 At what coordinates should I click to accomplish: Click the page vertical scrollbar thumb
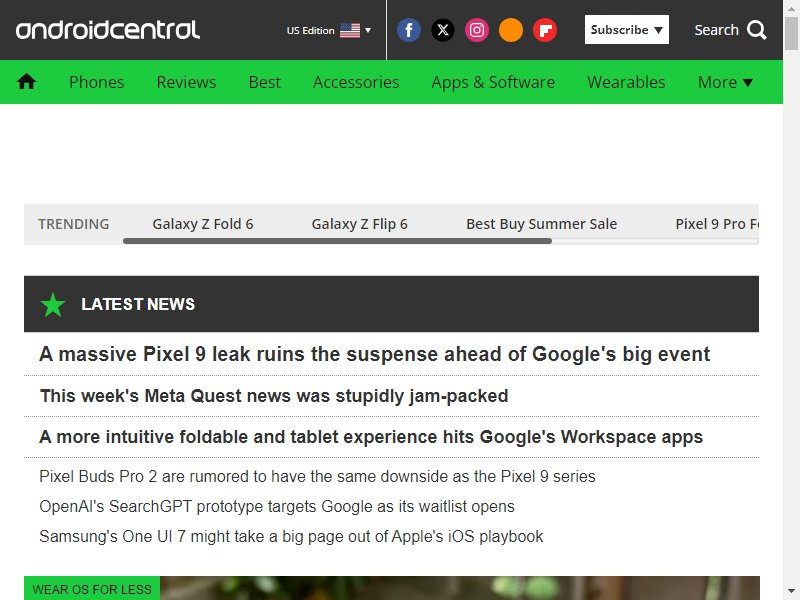point(791,33)
